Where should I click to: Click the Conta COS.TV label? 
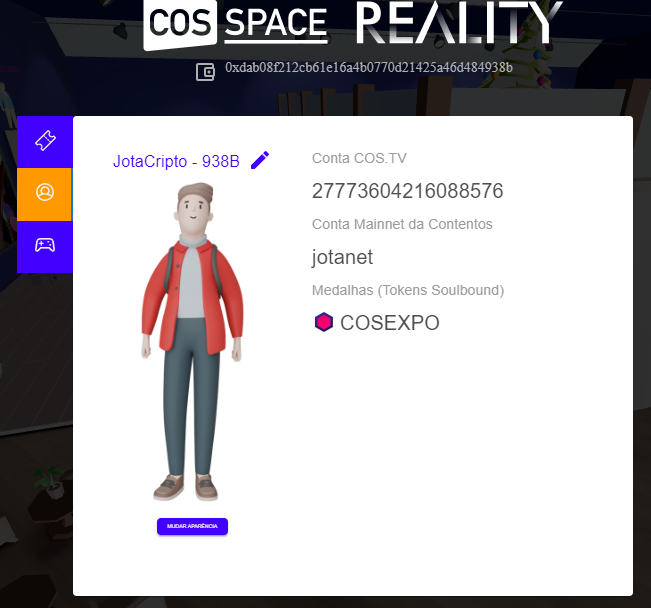(x=359, y=158)
